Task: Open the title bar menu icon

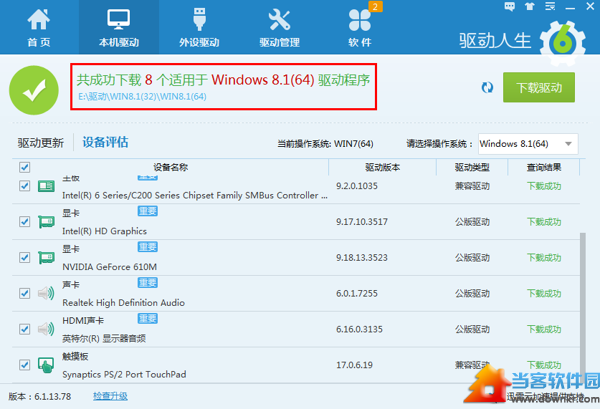Action: point(550,7)
